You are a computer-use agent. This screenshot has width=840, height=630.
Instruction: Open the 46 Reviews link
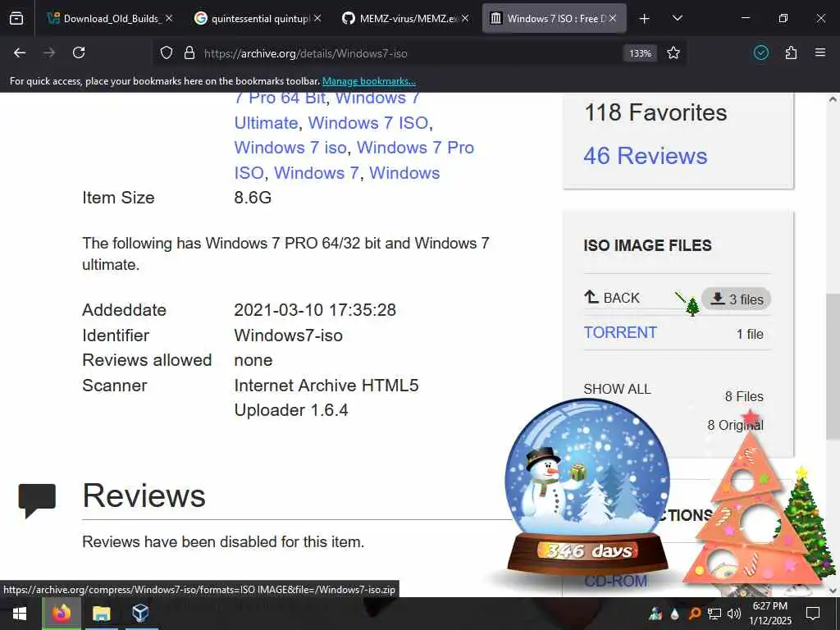(x=645, y=156)
